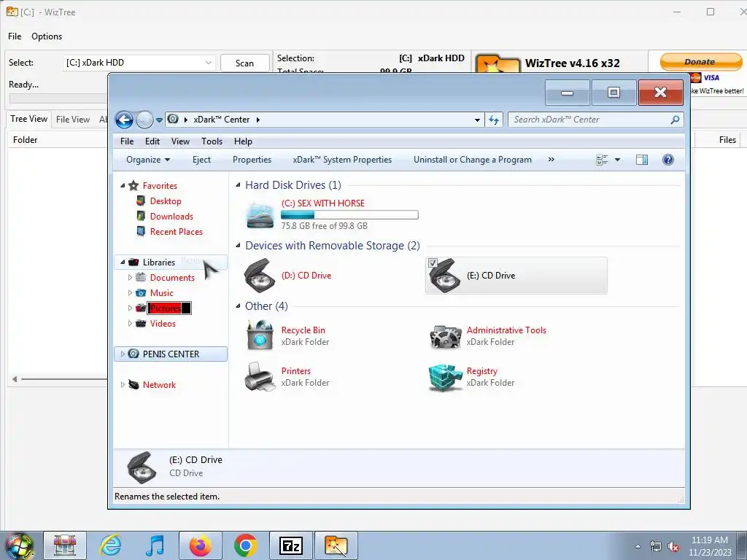The height and width of the screenshot is (560, 747).
Task: Select Network in navigation pane
Action: click(x=159, y=385)
